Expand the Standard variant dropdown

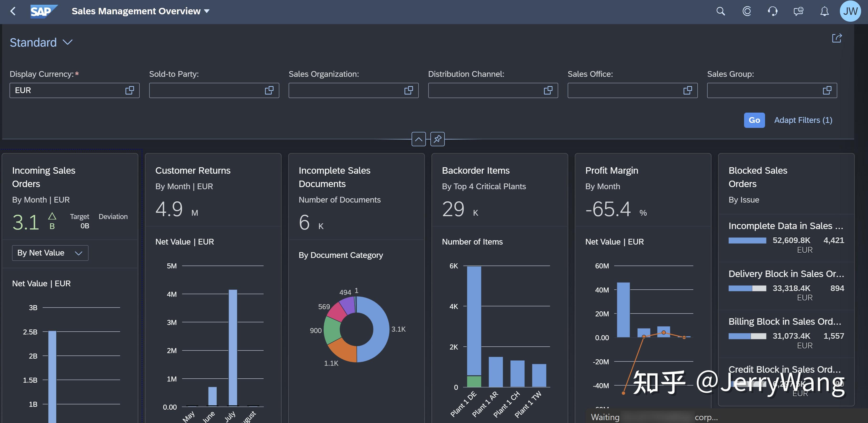point(67,42)
